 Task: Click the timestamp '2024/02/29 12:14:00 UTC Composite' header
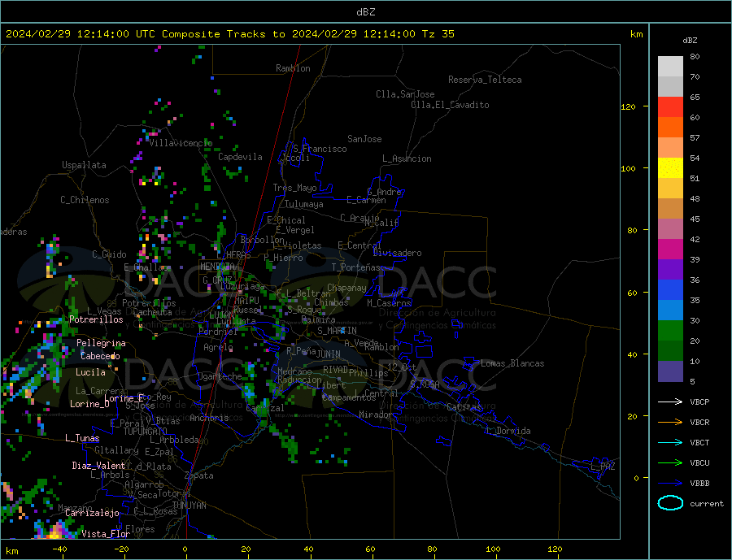click(x=112, y=34)
